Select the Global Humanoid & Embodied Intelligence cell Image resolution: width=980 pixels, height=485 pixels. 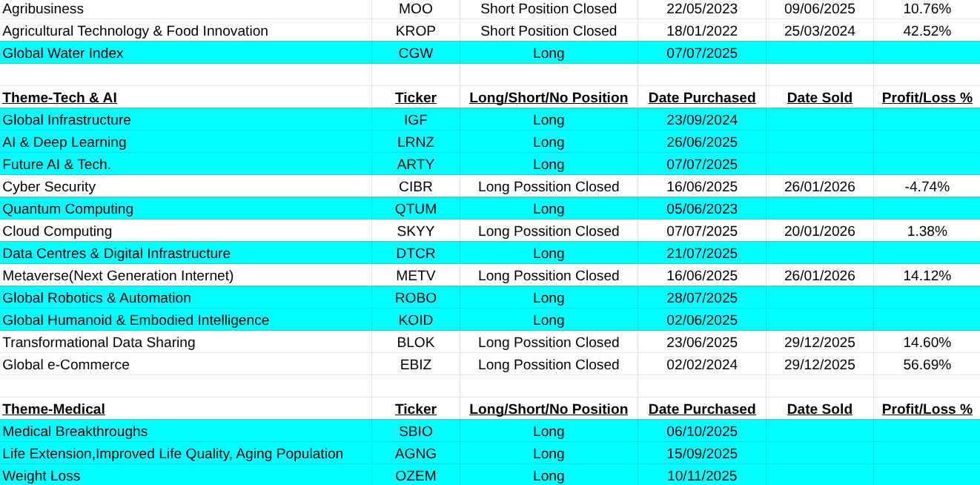click(x=136, y=320)
